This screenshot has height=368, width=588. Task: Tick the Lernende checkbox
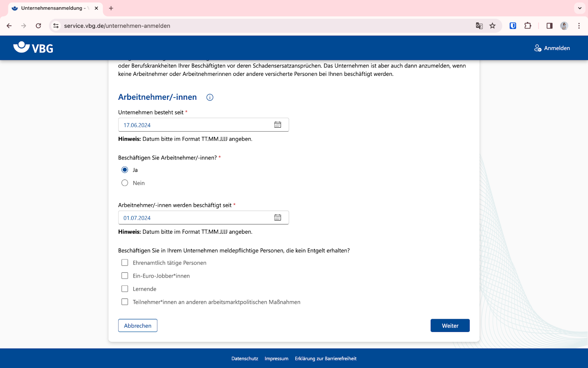pyautogui.click(x=125, y=289)
